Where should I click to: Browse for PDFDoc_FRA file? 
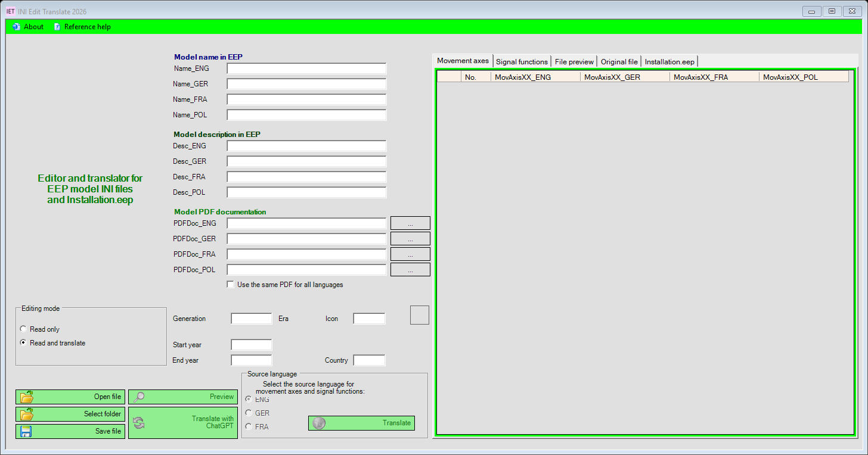410,254
